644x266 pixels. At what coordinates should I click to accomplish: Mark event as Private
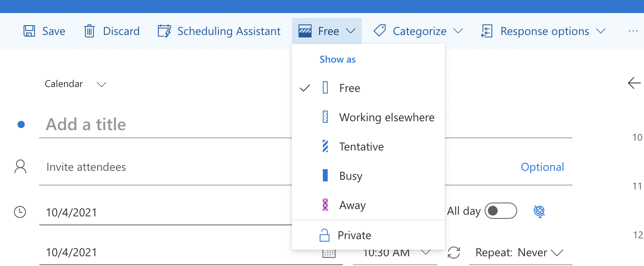354,235
